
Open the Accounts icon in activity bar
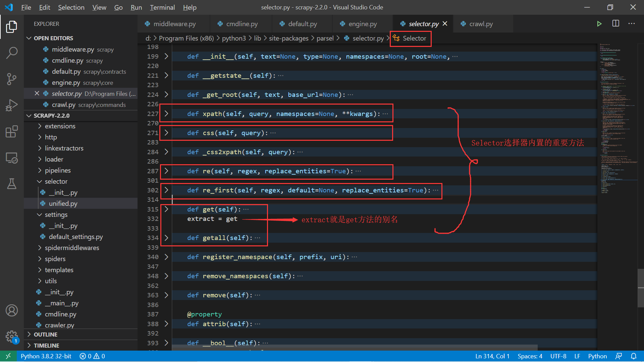pyautogui.click(x=12, y=310)
